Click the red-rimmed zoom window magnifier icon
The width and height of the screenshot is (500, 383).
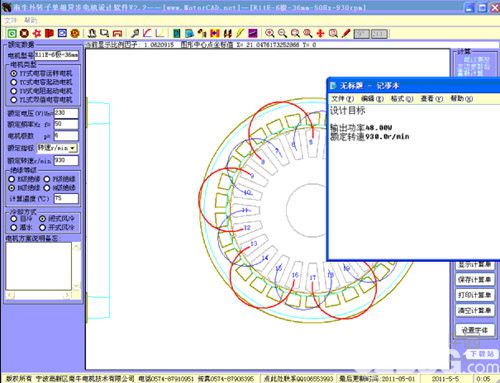coord(295,33)
